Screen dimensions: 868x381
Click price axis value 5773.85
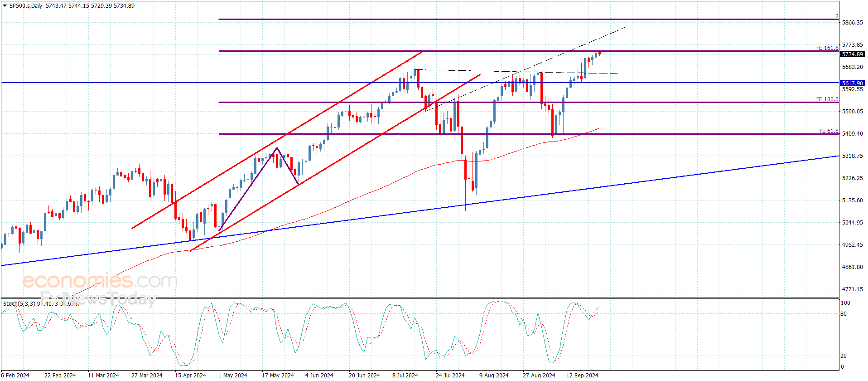pos(852,45)
